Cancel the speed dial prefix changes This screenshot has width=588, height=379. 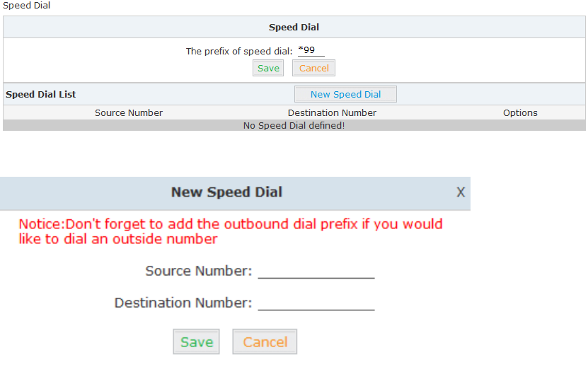point(313,69)
